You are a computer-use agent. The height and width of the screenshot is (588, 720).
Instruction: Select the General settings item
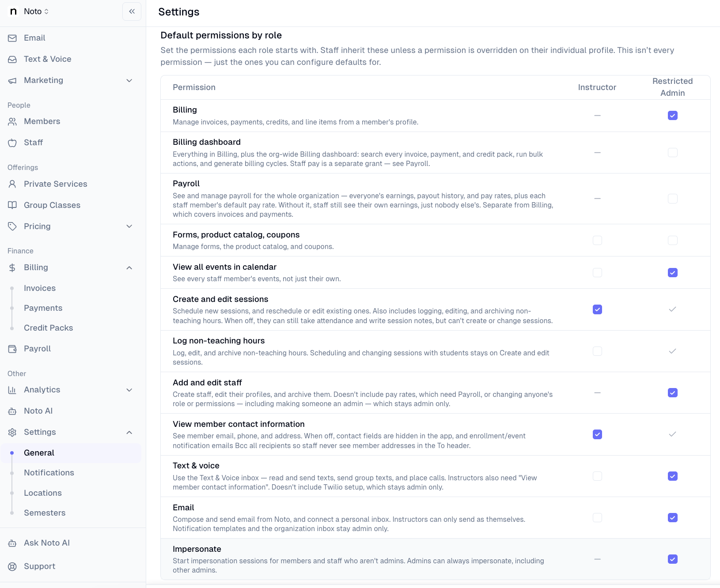(x=71, y=453)
